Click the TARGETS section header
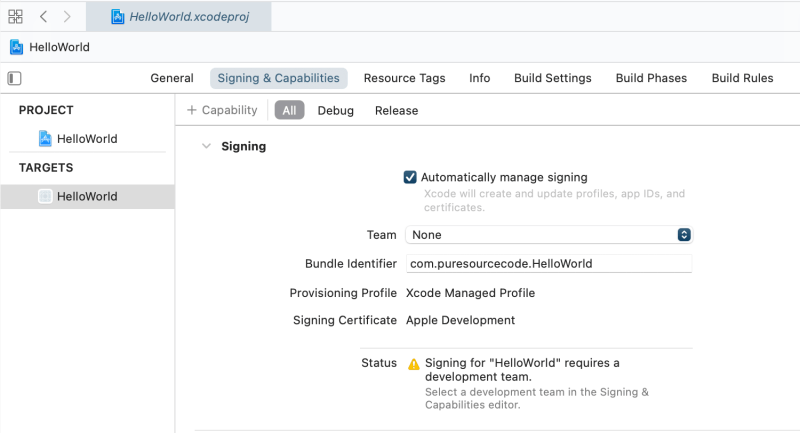The width and height of the screenshot is (800, 433). [x=46, y=168]
